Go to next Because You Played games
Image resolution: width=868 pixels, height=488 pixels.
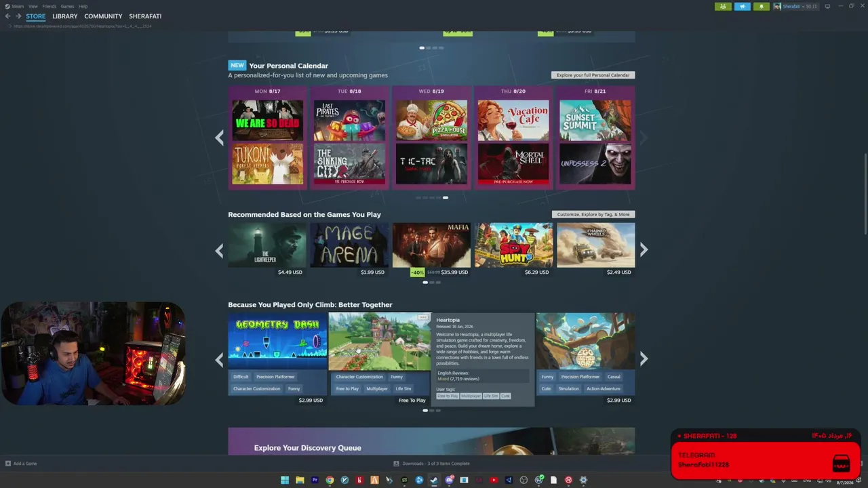pos(644,359)
